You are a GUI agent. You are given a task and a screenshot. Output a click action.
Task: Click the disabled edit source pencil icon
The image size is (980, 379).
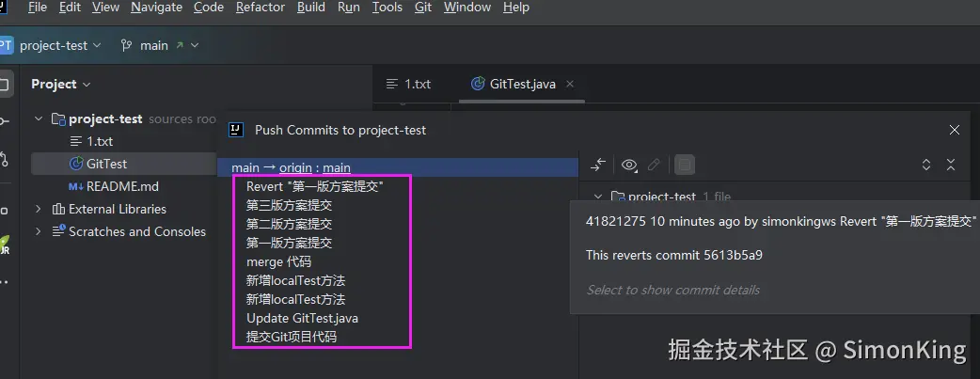click(x=655, y=166)
